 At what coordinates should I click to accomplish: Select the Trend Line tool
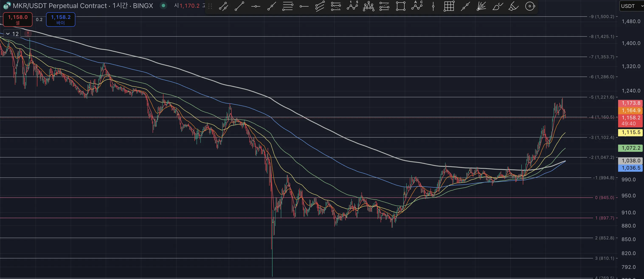[239, 6]
